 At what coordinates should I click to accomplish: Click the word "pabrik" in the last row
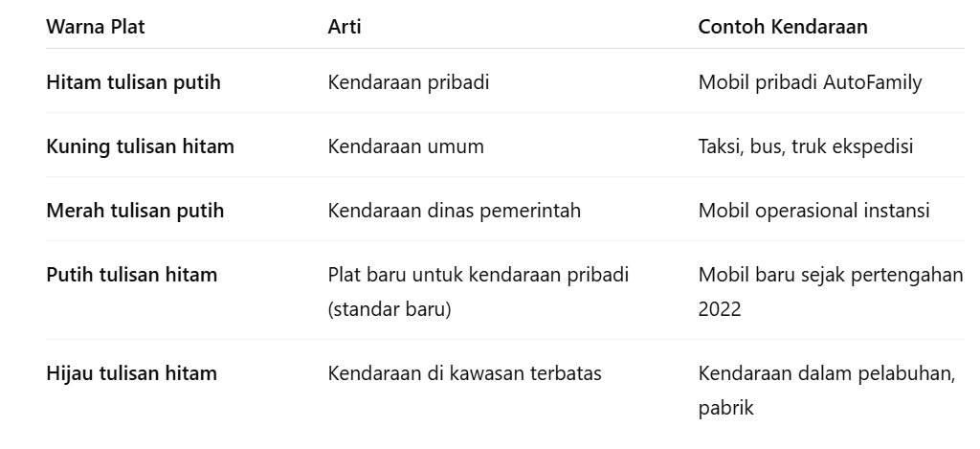726,409
